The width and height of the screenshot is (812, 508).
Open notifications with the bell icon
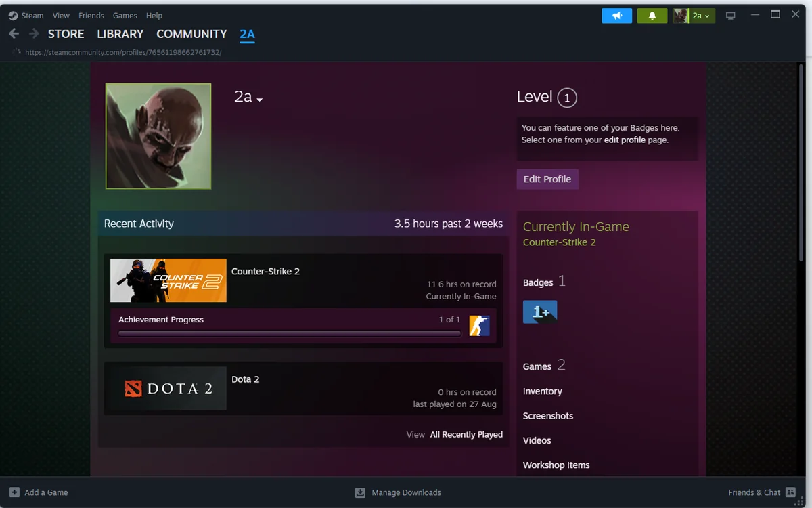tap(652, 16)
